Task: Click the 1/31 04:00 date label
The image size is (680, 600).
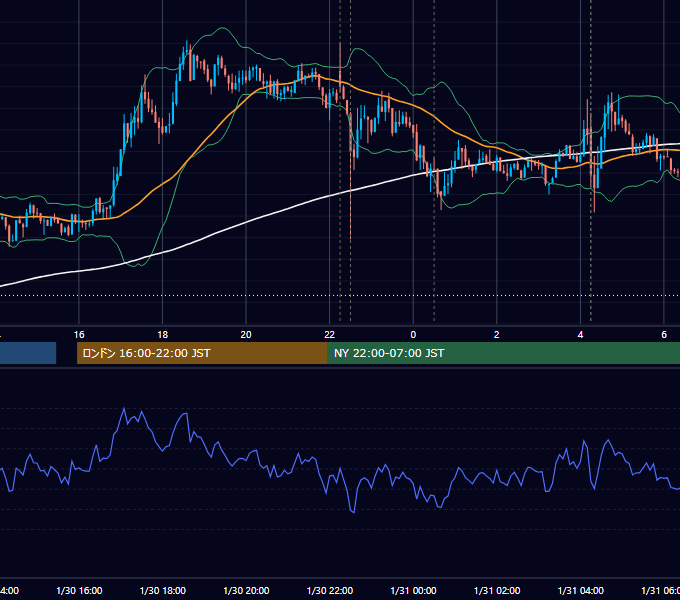Action: click(x=581, y=590)
